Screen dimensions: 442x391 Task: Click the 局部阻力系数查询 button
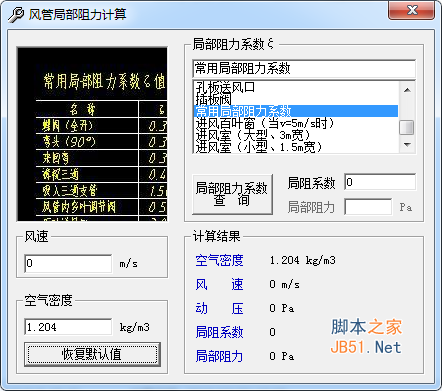232,194
